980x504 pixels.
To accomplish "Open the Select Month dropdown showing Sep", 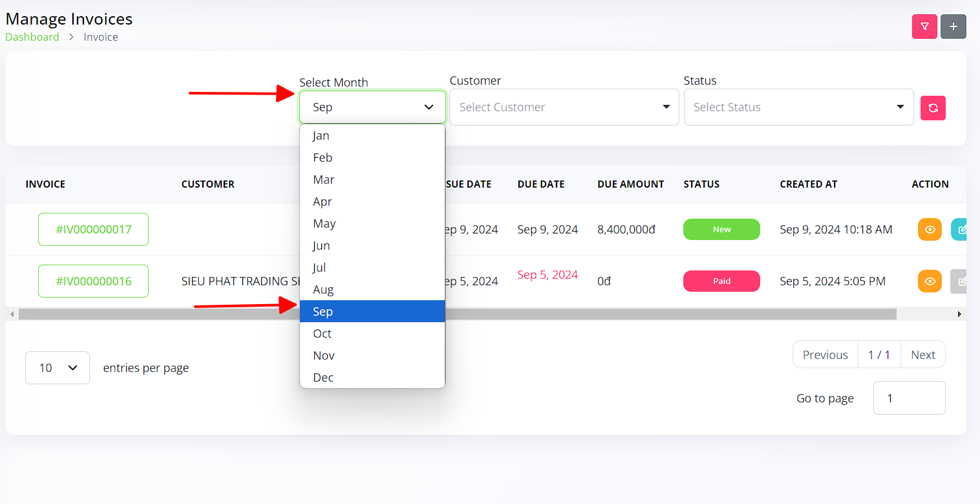I will 372,107.
